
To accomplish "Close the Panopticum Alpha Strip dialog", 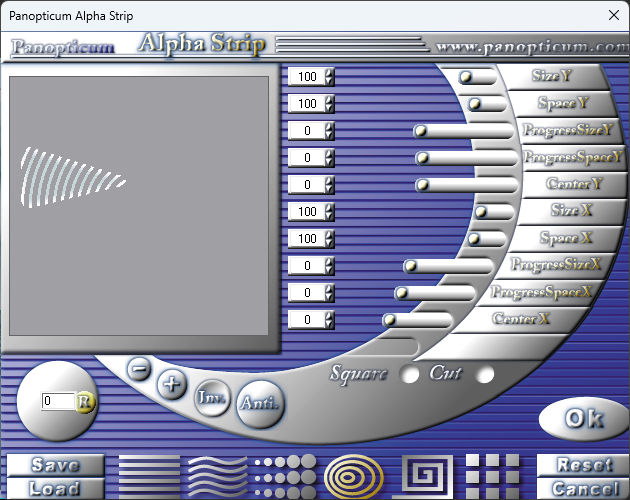I will pyautogui.click(x=614, y=15).
